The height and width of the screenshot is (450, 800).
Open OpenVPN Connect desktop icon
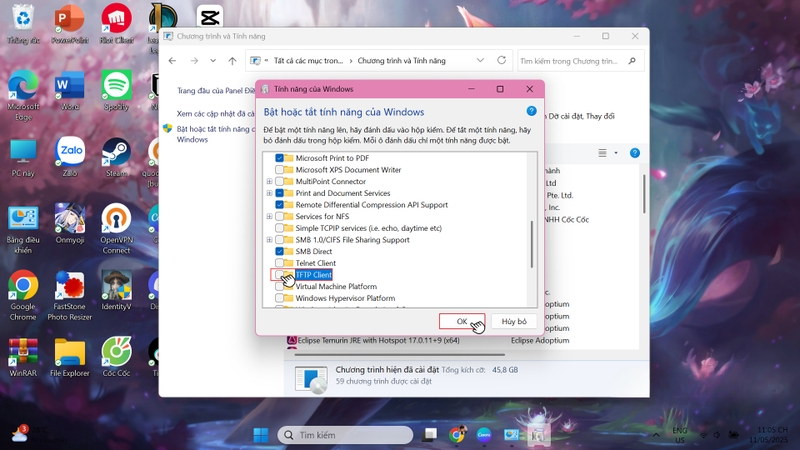pos(116,230)
